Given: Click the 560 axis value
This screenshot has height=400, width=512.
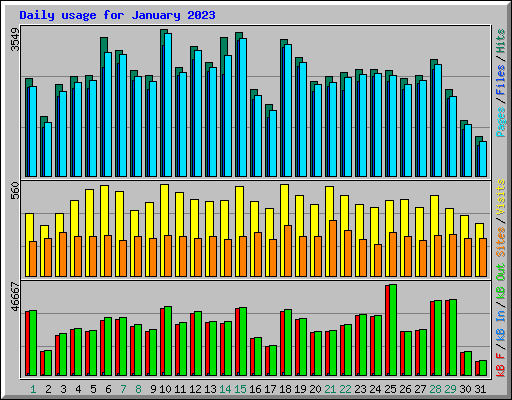Looking at the screenshot, I should click(x=15, y=190).
